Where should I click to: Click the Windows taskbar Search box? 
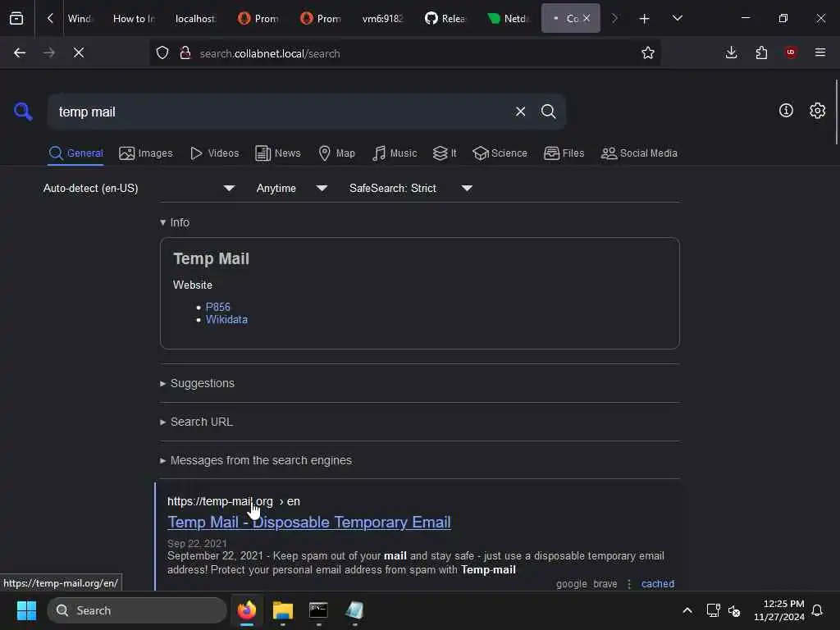(x=137, y=610)
